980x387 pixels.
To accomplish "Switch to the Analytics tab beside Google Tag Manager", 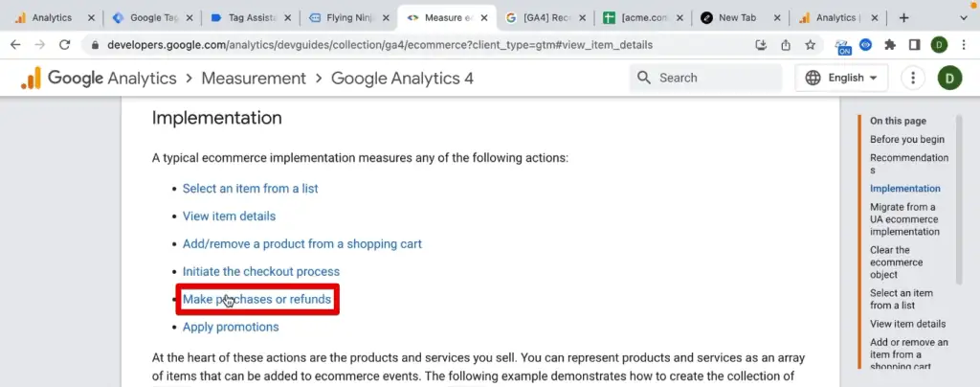I will tap(52, 18).
